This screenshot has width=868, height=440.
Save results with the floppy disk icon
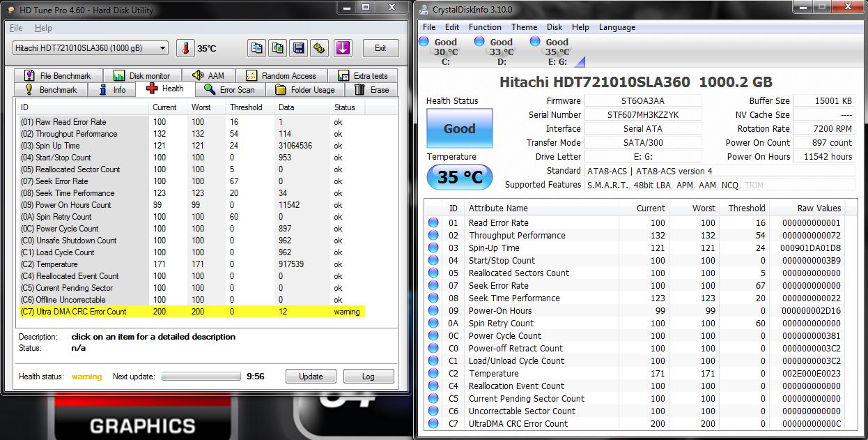299,48
